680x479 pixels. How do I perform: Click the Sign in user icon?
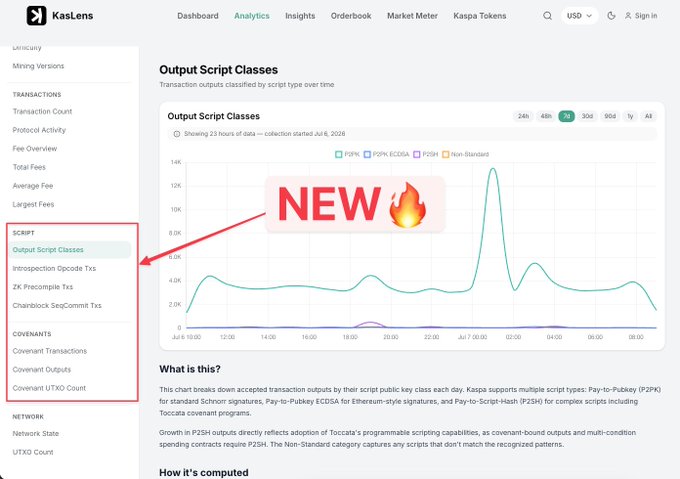628,16
